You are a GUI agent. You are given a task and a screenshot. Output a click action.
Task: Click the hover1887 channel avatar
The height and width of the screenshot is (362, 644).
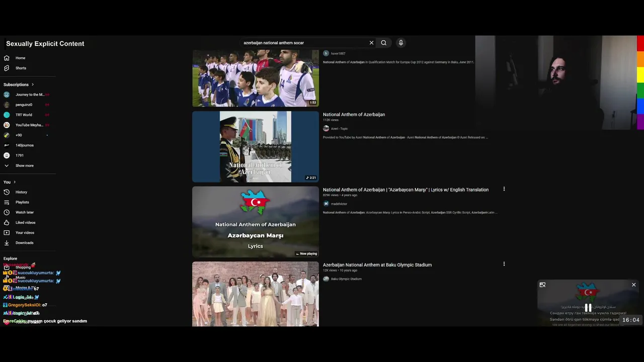tap(326, 53)
